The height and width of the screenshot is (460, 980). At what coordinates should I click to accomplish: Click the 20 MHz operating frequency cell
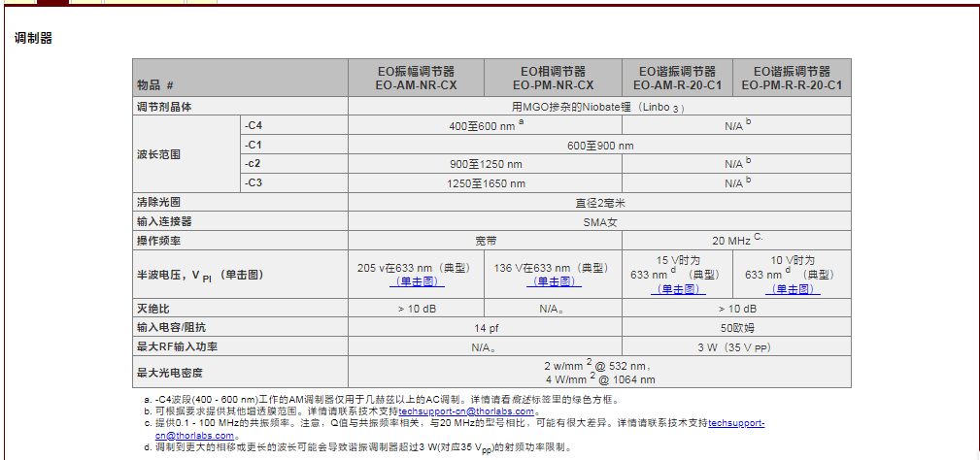pos(737,240)
